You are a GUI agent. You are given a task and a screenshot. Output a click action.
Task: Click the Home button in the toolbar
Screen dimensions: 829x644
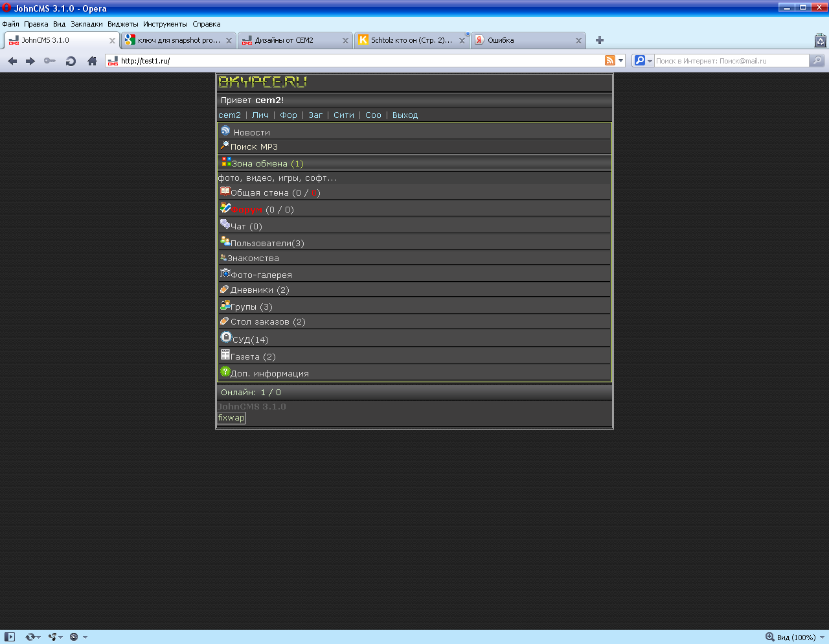pos(92,61)
